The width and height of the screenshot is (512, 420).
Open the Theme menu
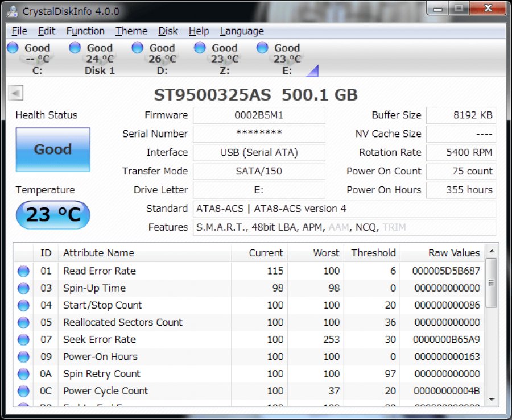pos(131,31)
